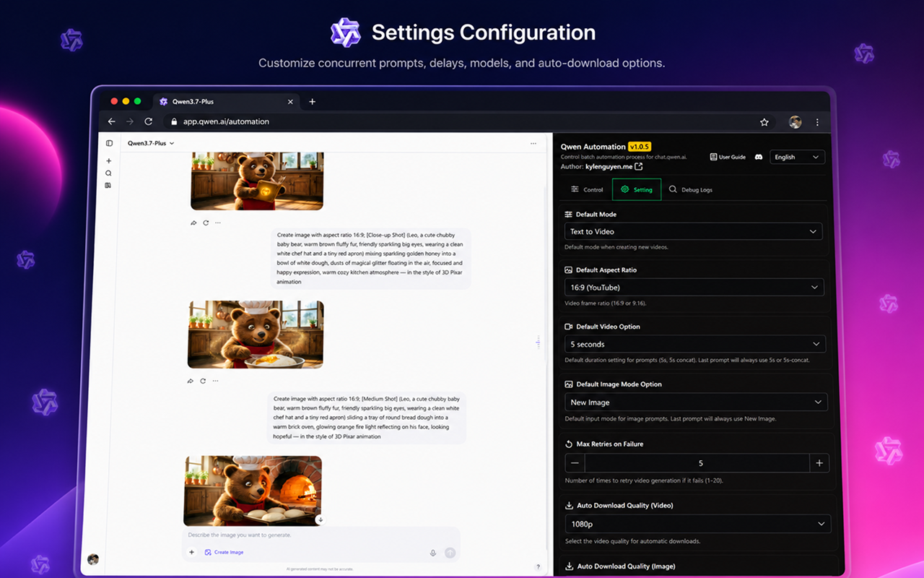Toggle the Qwen chat sidebar panel icon
Viewport: 924px width, 578px height.
[109, 143]
